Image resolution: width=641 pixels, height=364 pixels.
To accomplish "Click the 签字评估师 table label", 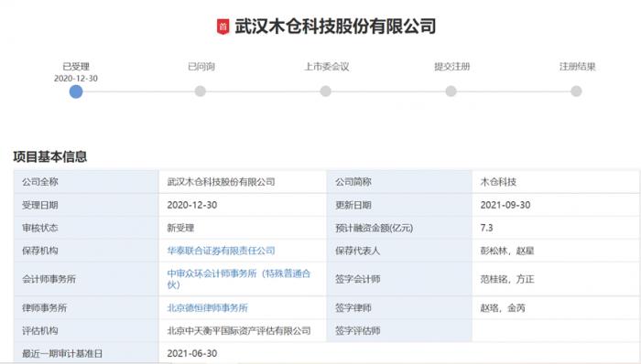I will [358, 330].
